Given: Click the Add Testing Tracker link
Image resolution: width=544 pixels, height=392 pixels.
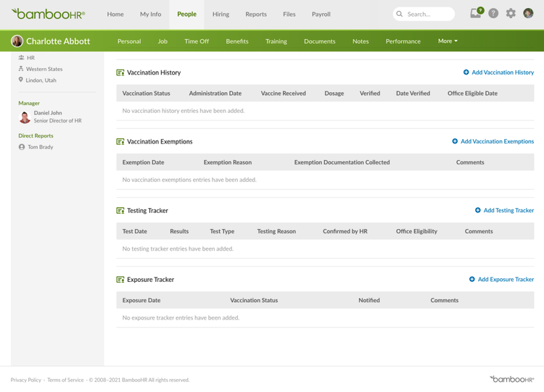Looking at the screenshot, I should (x=508, y=210).
